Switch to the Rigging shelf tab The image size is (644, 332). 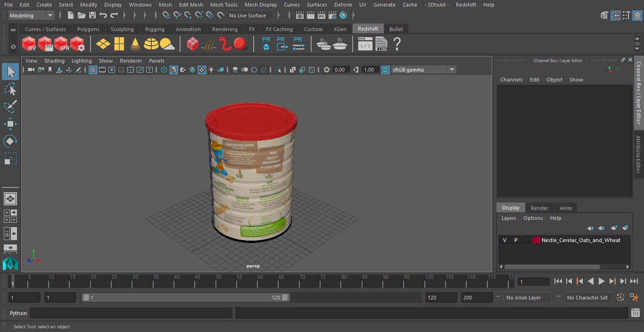pyautogui.click(x=155, y=29)
